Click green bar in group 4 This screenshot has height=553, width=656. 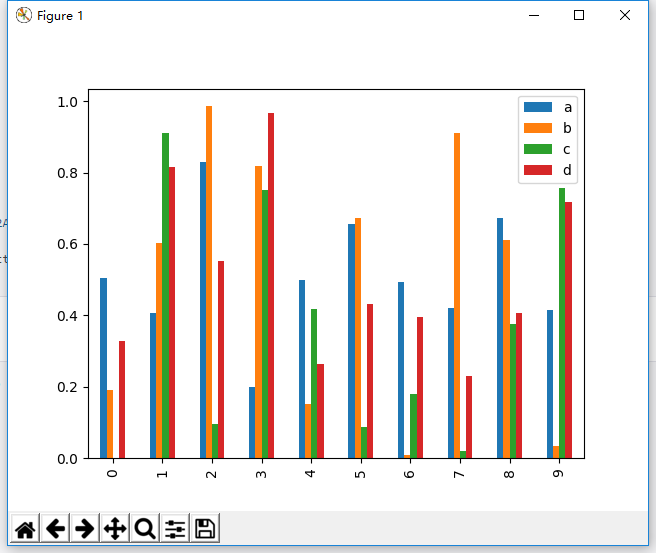pyautogui.click(x=314, y=384)
